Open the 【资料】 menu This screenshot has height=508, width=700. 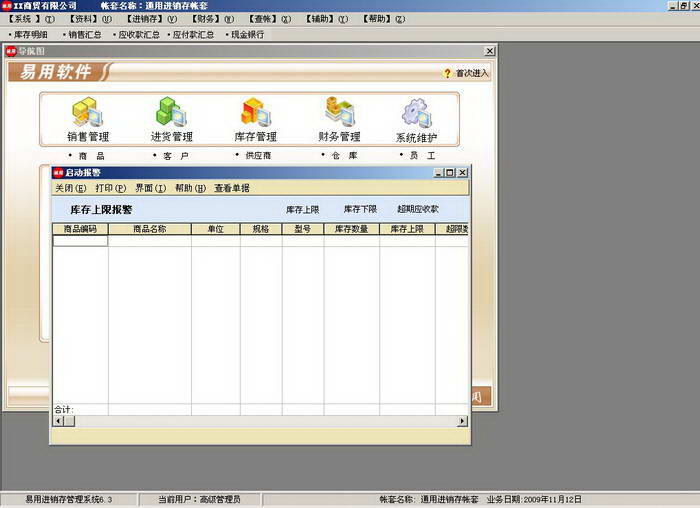[89, 19]
